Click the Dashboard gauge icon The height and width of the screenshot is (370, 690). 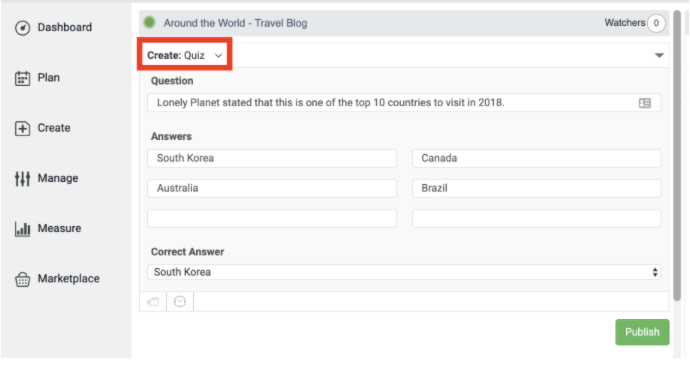pos(22,28)
